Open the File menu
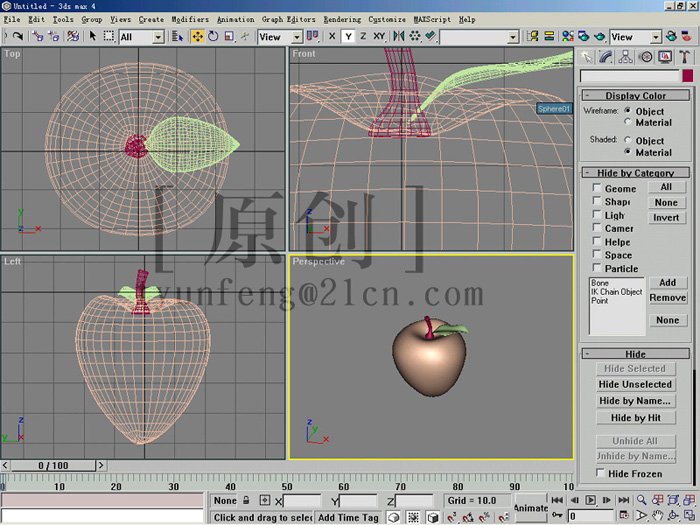 click(12, 19)
